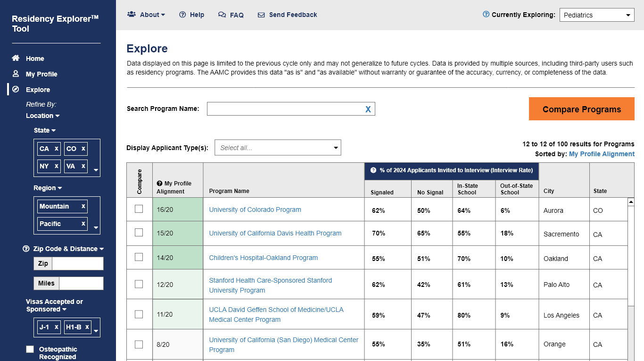Open Children's Hospital-Oakland Program link
The image size is (644, 361).
tap(264, 258)
